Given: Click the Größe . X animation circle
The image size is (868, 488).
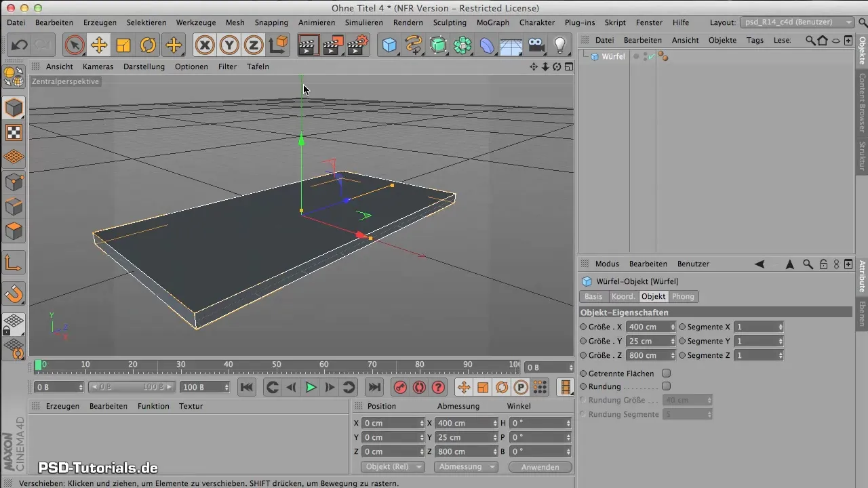Looking at the screenshot, I should 584,327.
